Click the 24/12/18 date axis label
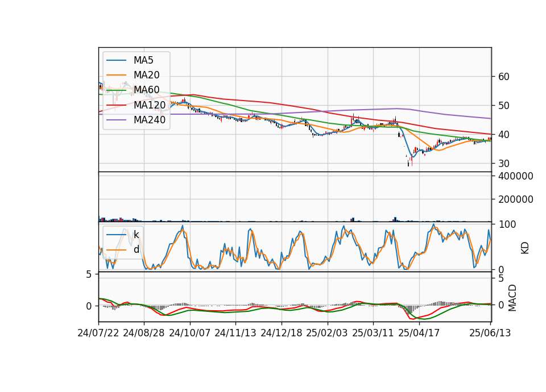Viewport: 546px width, 392px height. [282, 333]
